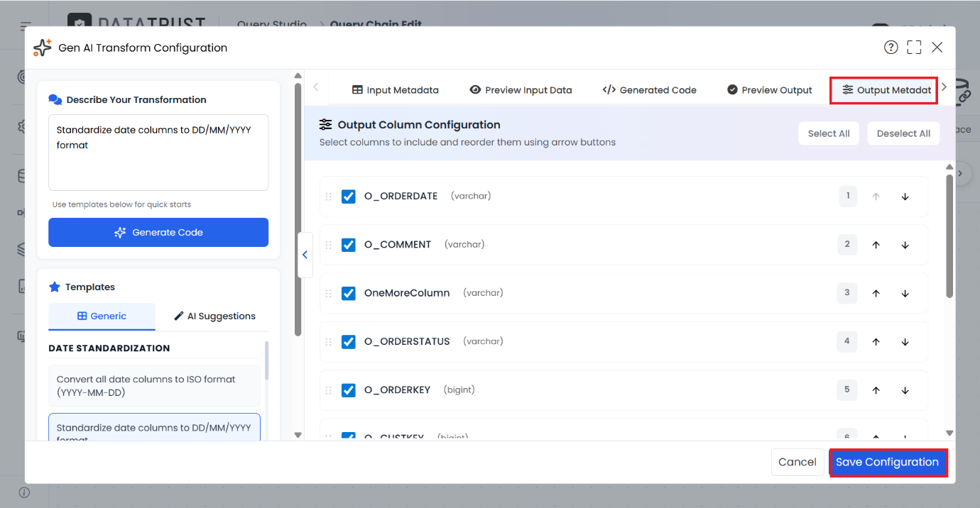
Task: Choose the Standardize DD/MM/YYYY template card
Action: pyautogui.click(x=154, y=428)
